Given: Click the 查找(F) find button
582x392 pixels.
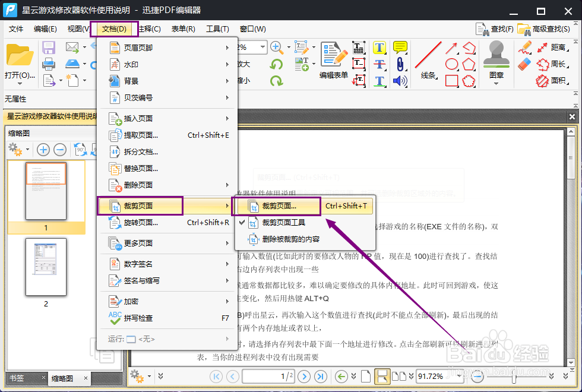Looking at the screenshot, I should [x=494, y=29].
